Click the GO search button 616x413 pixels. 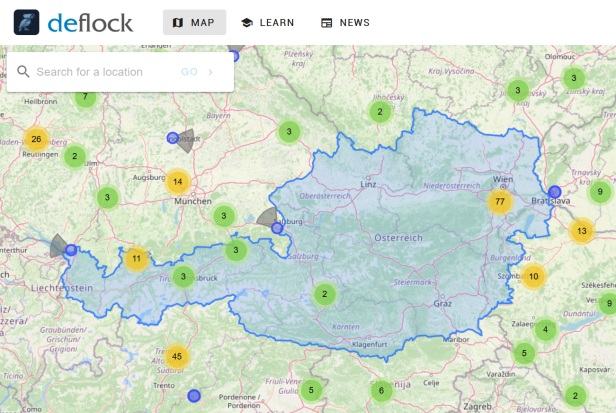pyautogui.click(x=198, y=72)
